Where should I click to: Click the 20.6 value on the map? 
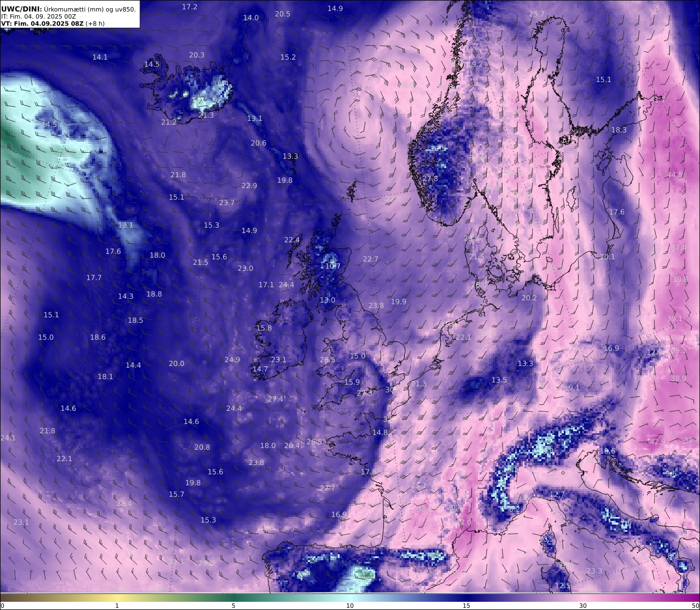259,143
